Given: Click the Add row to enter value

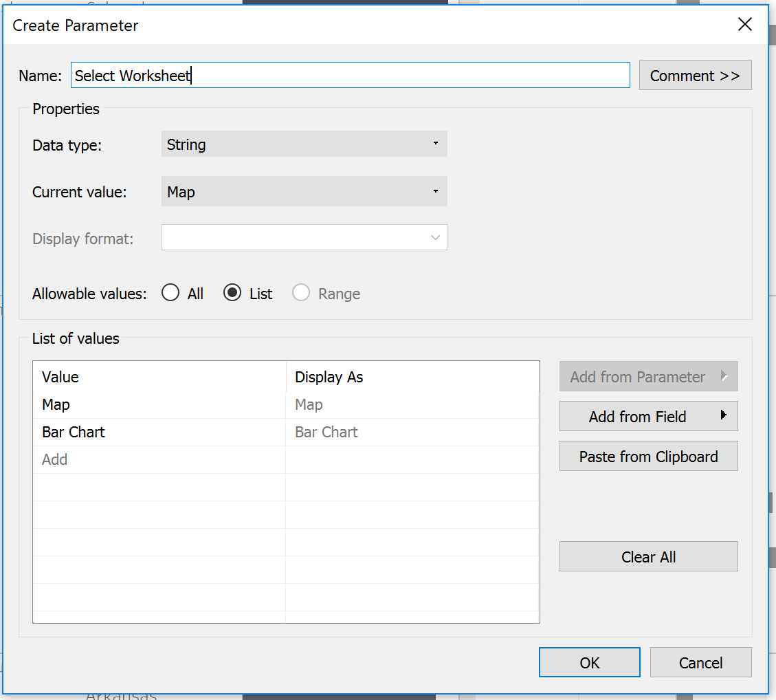Looking at the screenshot, I should (x=159, y=460).
